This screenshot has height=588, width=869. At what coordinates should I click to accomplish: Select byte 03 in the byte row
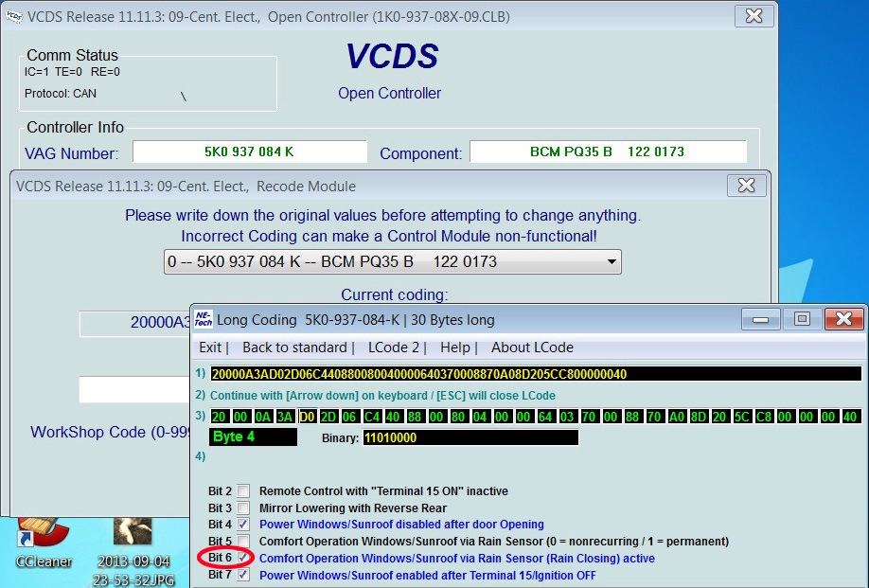pyautogui.click(x=567, y=417)
